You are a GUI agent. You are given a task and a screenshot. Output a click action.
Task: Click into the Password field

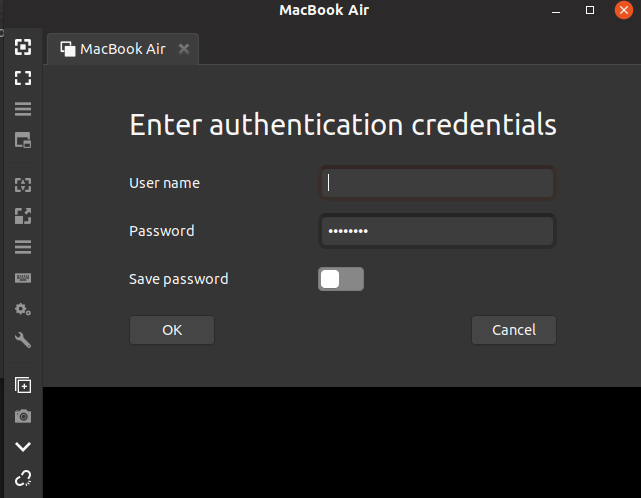[x=437, y=231]
